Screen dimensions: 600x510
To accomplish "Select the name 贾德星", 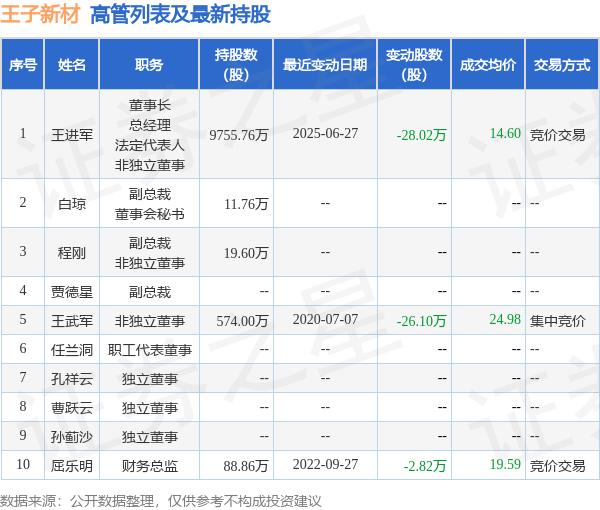I will 72,292.
